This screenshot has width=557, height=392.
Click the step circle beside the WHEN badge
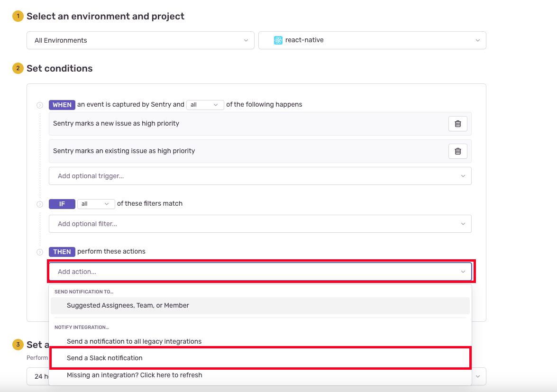(40, 105)
